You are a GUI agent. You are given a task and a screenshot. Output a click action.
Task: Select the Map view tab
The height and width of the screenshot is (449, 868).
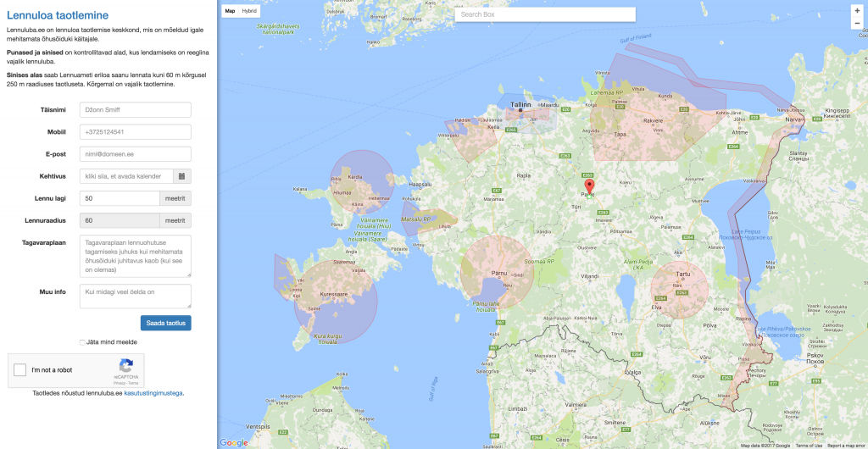pos(230,11)
